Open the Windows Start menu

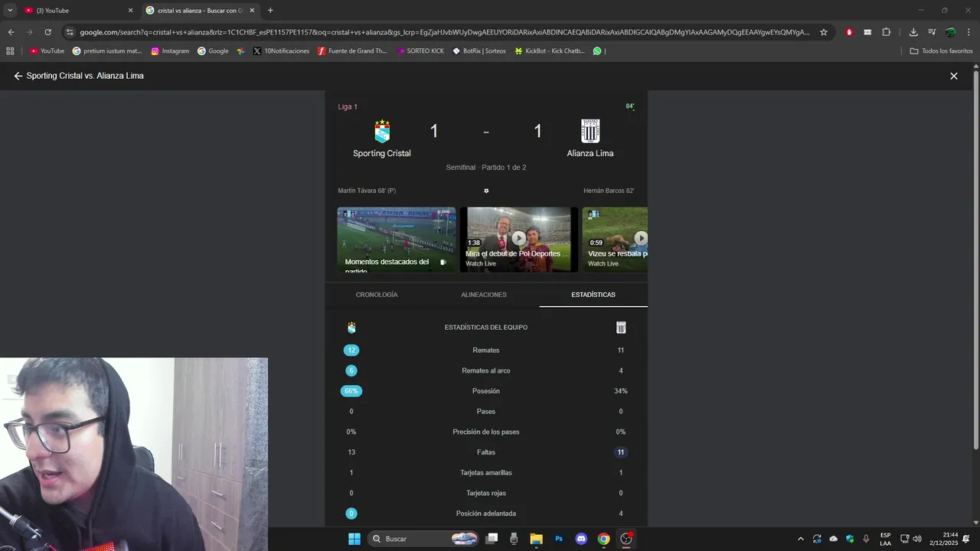[354, 539]
